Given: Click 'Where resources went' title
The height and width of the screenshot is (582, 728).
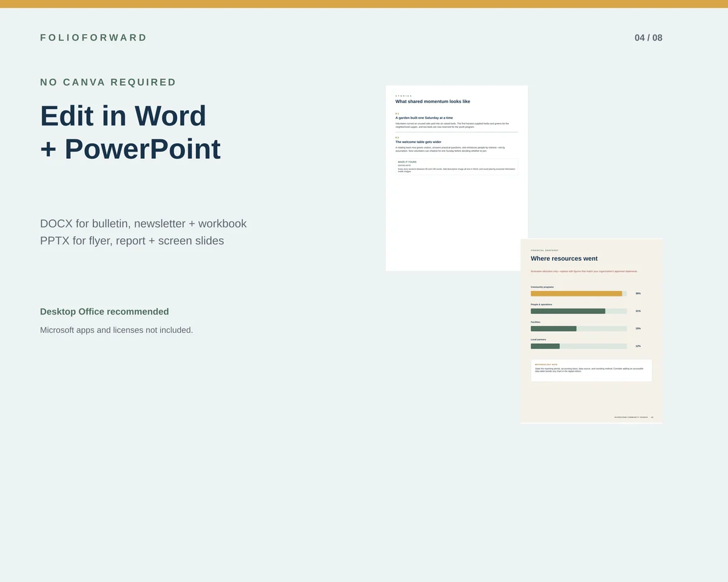Looking at the screenshot, I should point(564,259).
